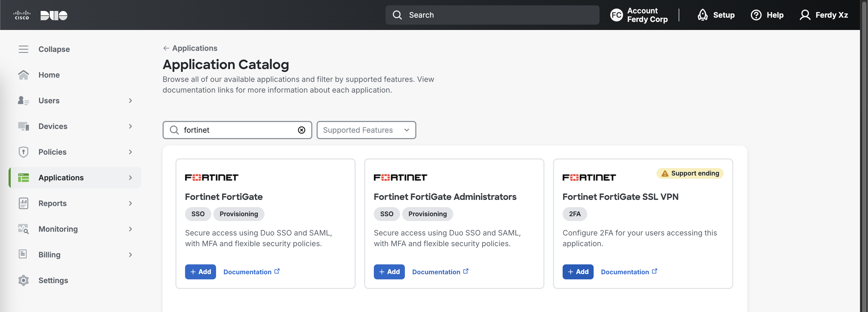The height and width of the screenshot is (312, 868).
Task: Click the Help question mark icon
Action: click(x=756, y=15)
